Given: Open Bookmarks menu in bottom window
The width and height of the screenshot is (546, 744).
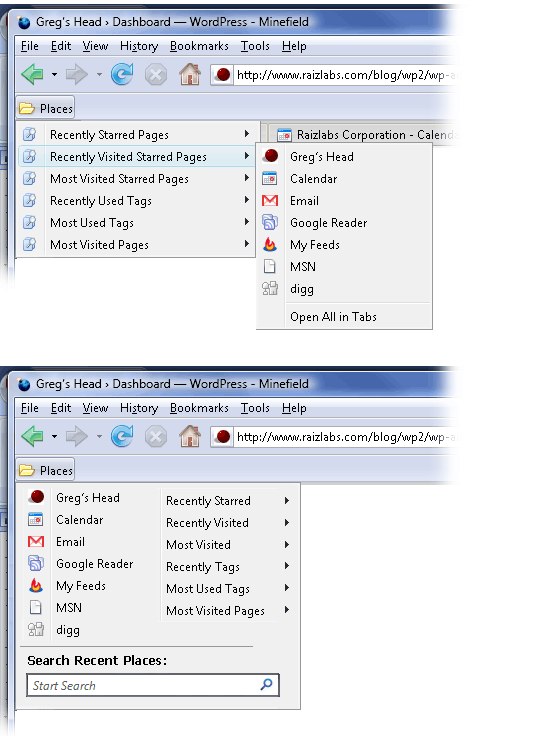Looking at the screenshot, I should (199, 408).
